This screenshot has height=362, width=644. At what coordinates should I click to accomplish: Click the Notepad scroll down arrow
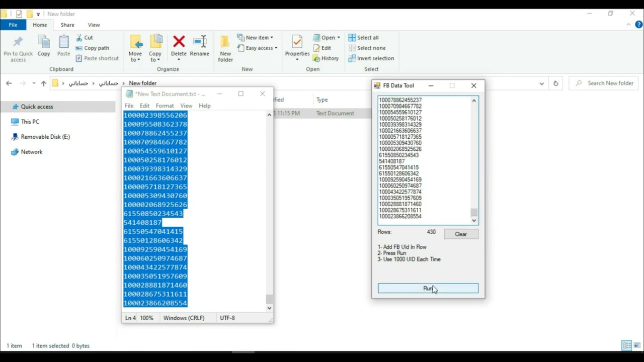(x=269, y=308)
